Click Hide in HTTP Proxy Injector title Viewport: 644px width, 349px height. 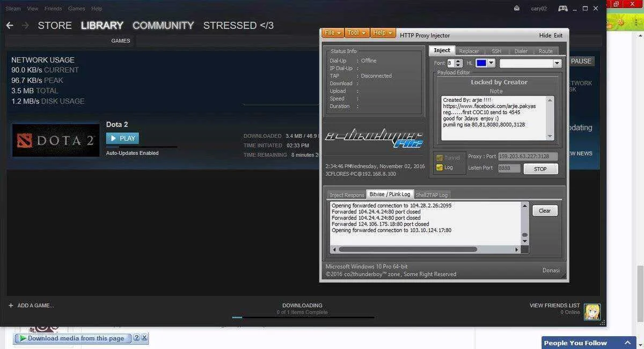pyautogui.click(x=545, y=35)
